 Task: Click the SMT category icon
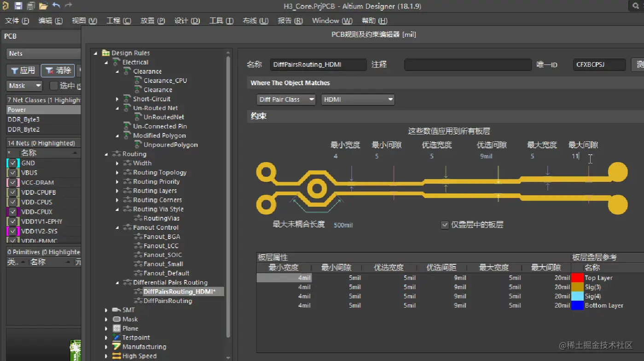[116, 310]
